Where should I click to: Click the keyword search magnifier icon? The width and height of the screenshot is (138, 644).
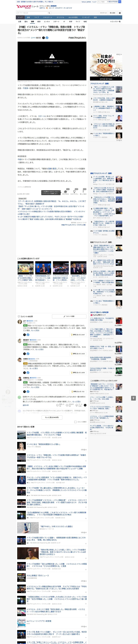coord(49,13)
